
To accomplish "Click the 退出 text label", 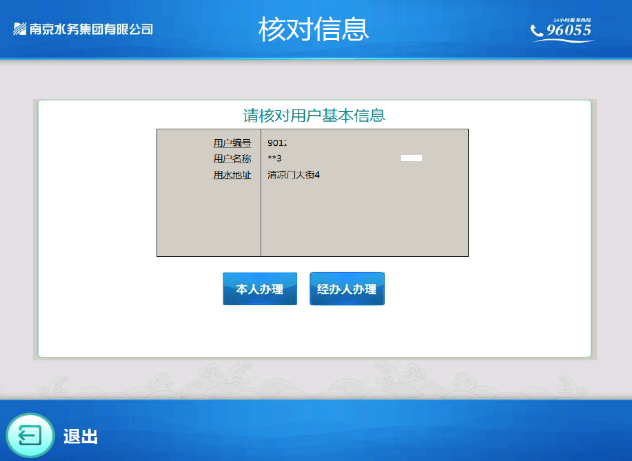I will (80, 437).
